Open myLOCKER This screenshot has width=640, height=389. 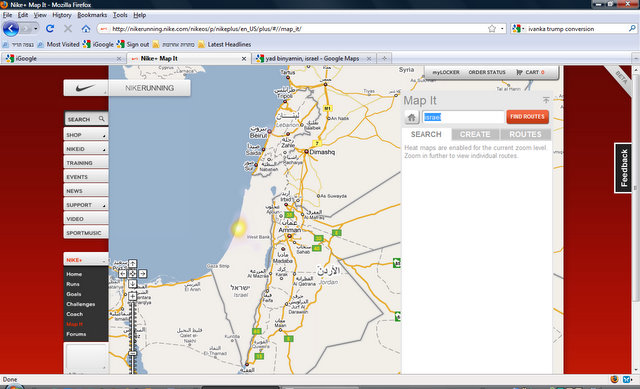coord(446,72)
